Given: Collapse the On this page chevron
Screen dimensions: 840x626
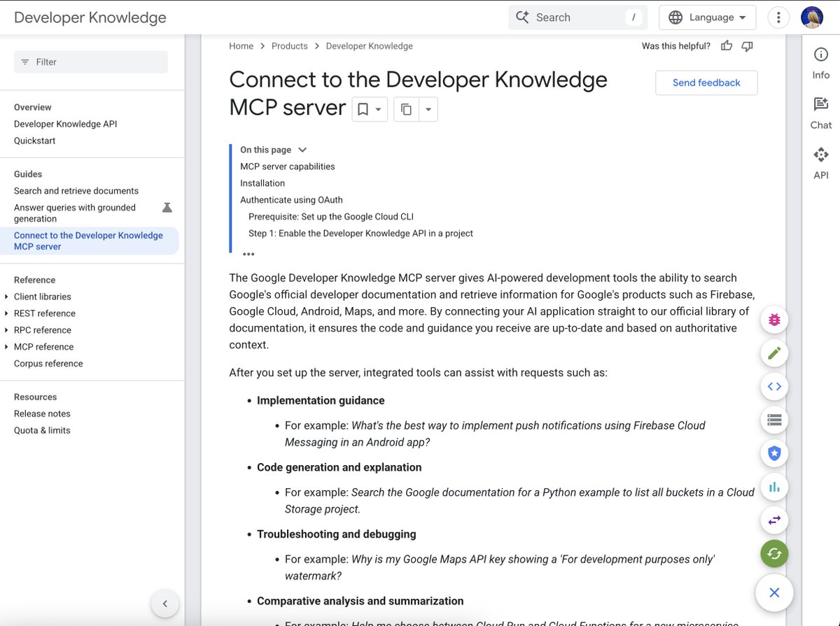Looking at the screenshot, I should pyautogui.click(x=302, y=150).
